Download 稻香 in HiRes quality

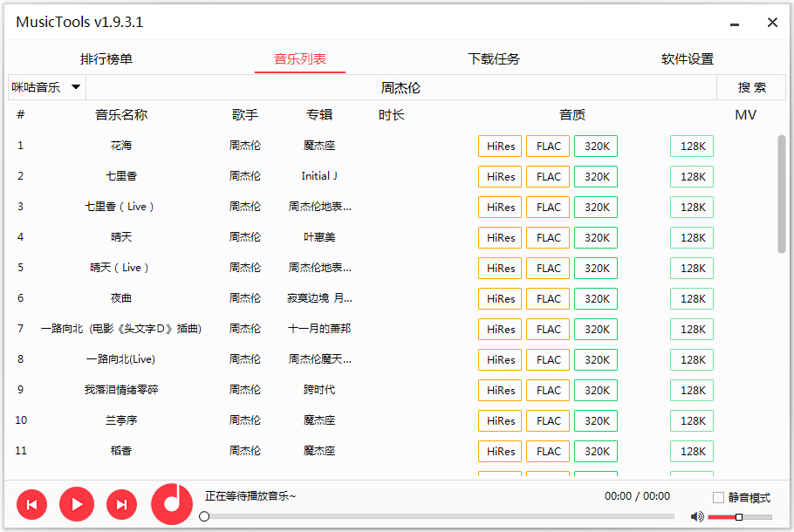pos(500,451)
